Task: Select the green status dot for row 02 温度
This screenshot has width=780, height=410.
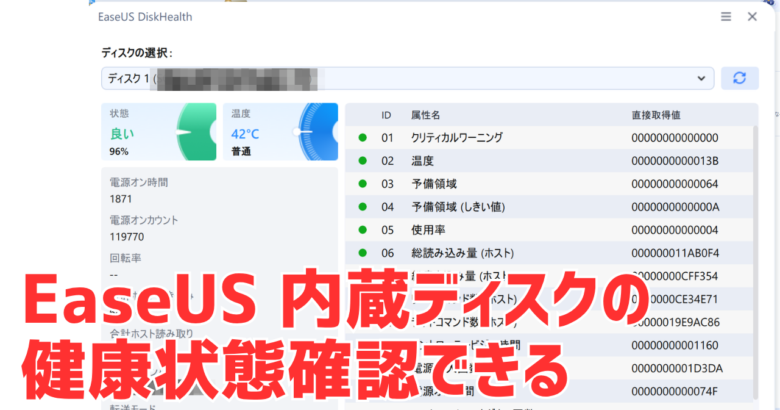Action: pyautogui.click(x=363, y=161)
